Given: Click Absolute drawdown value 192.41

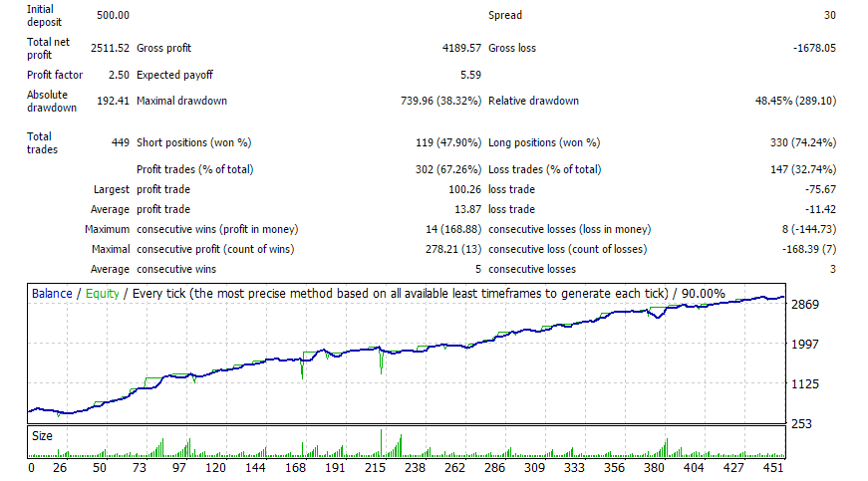Looking at the screenshot, I should click(113, 101).
